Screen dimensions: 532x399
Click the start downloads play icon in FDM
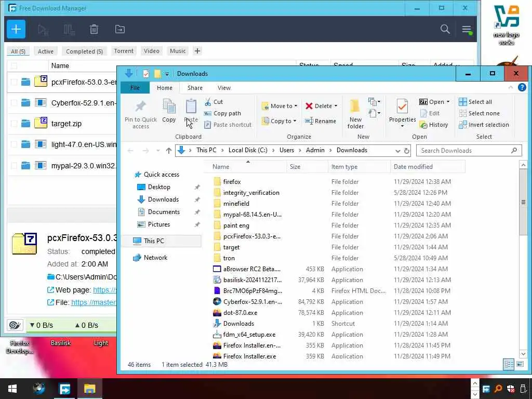click(43, 30)
